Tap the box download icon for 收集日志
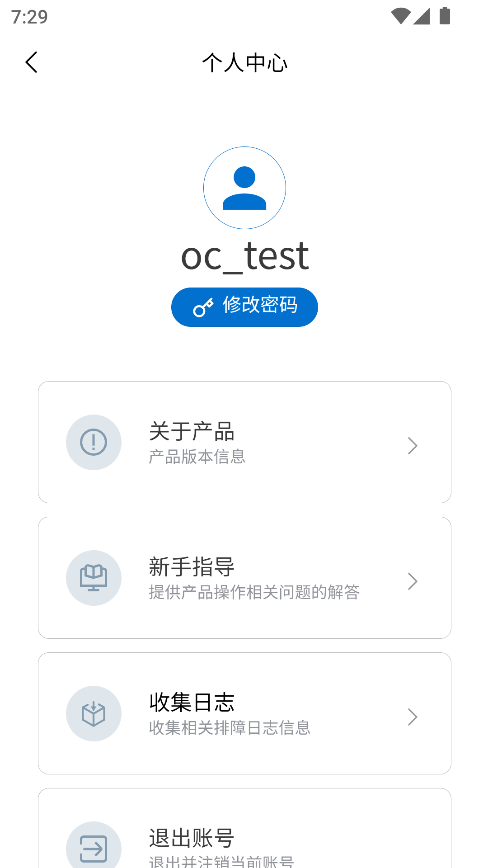 coord(94,713)
